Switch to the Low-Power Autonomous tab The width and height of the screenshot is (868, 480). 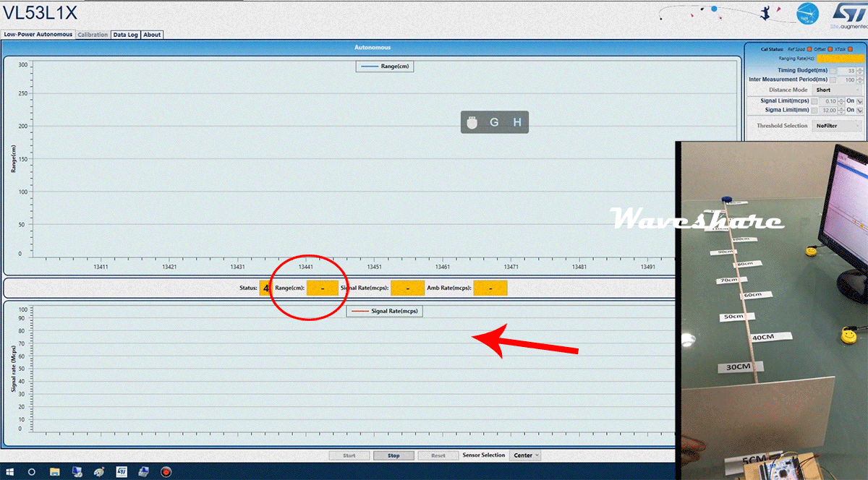point(38,34)
